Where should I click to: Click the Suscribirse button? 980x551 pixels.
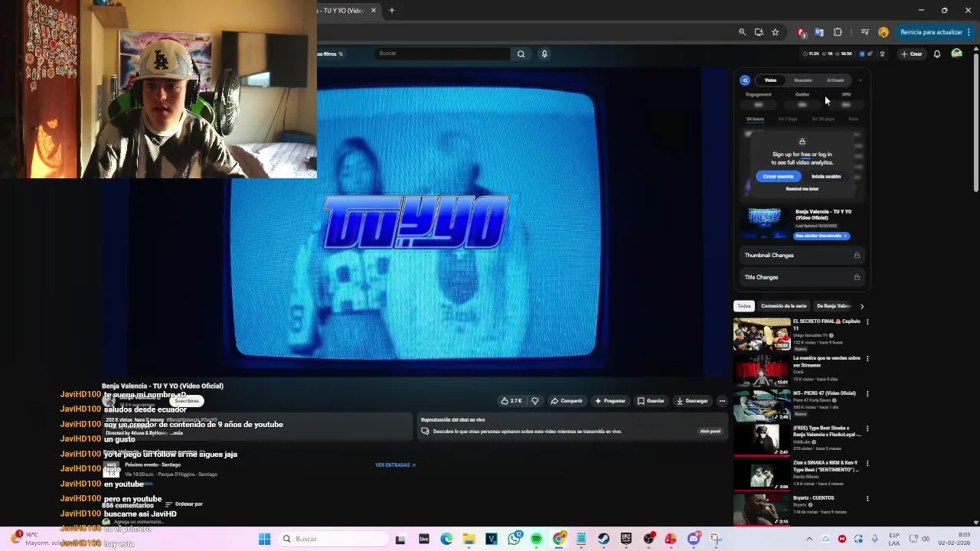pos(187,401)
